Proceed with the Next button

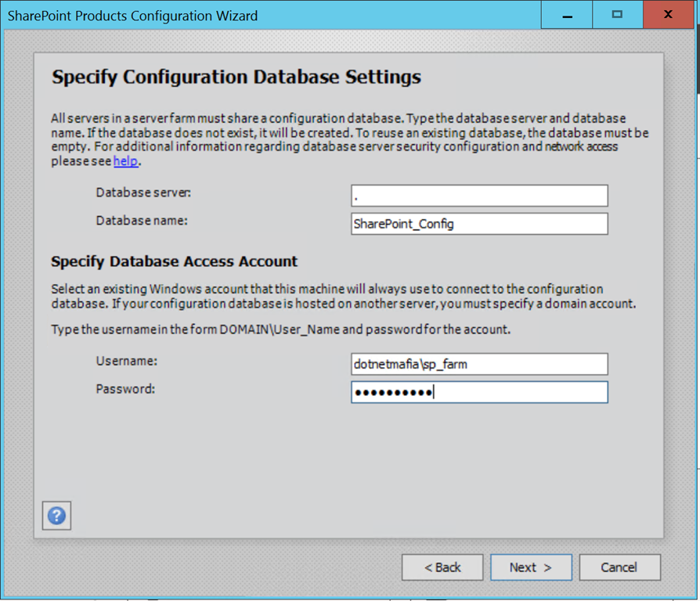(531, 567)
